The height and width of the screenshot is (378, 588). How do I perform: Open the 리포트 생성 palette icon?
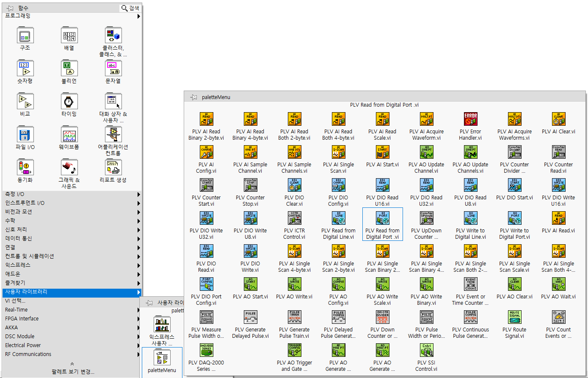tap(113, 167)
